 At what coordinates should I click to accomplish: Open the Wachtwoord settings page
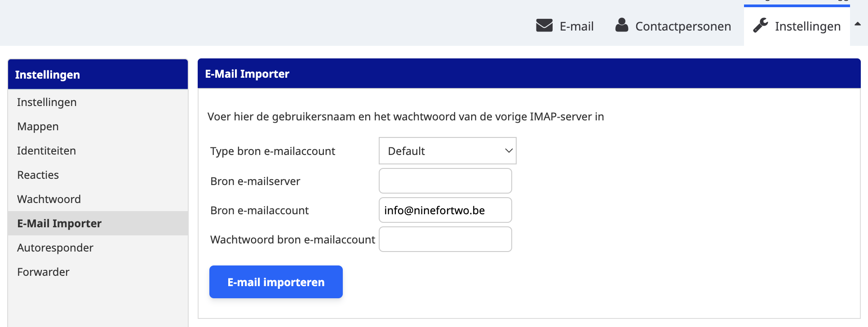(x=49, y=199)
